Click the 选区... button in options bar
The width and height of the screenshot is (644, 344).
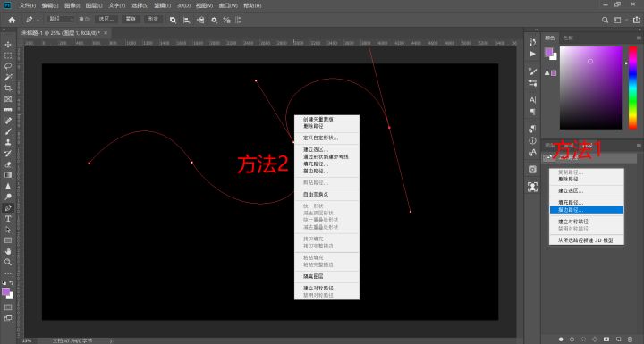tap(106, 20)
